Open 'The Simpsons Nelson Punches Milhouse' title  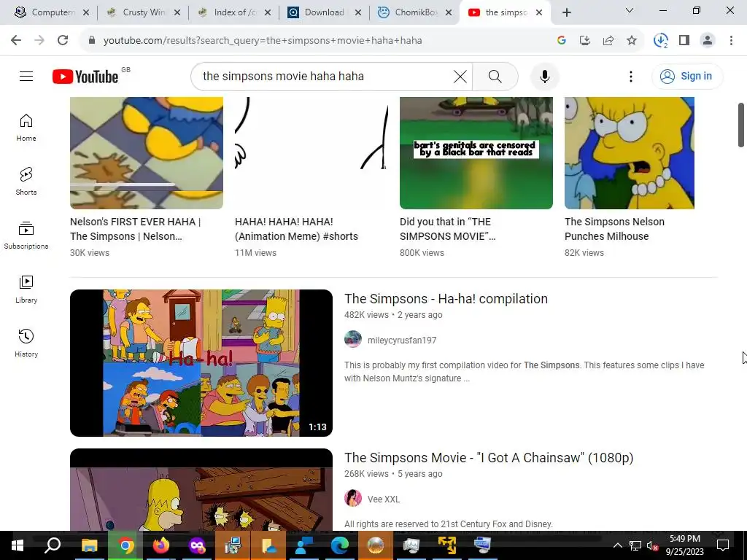614,229
